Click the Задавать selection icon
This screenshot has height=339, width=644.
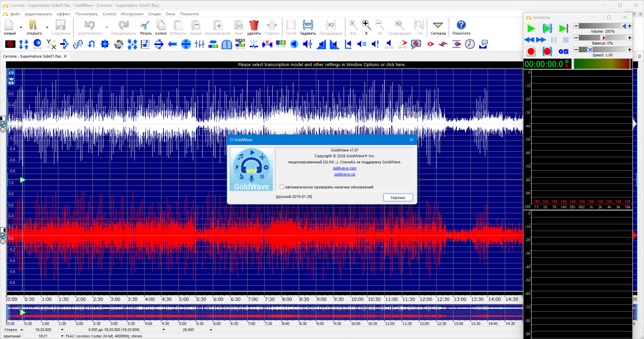click(308, 25)
